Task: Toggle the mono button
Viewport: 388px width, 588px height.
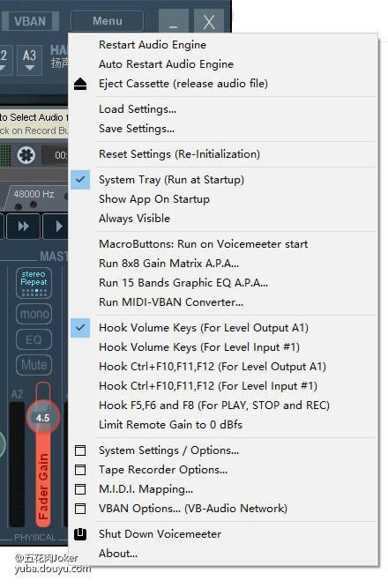Action: tap(34, 314)
